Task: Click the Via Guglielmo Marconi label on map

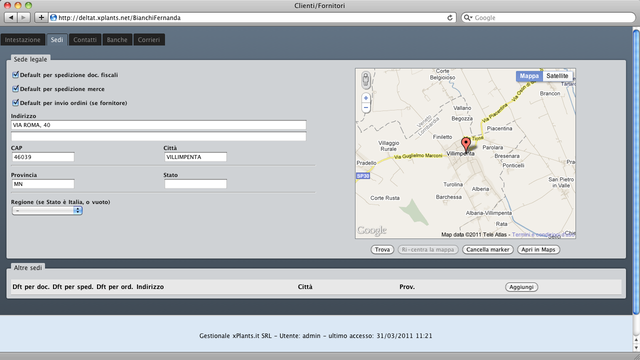Action: coord(418,156)
